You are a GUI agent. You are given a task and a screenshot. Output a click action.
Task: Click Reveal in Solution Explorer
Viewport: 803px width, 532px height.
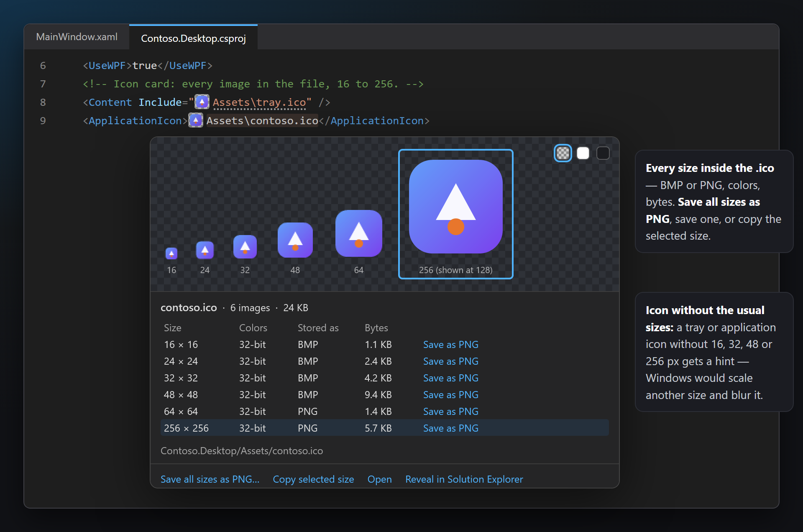tap(464, 479)
